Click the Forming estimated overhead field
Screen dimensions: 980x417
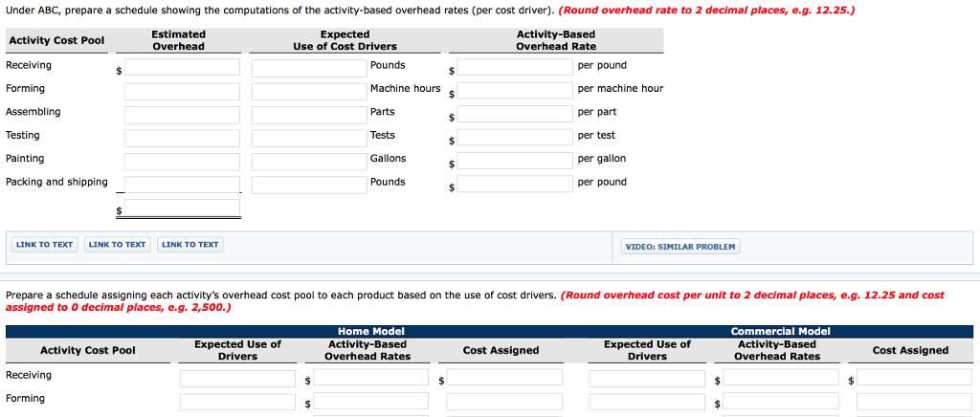(x=182, y=91)
